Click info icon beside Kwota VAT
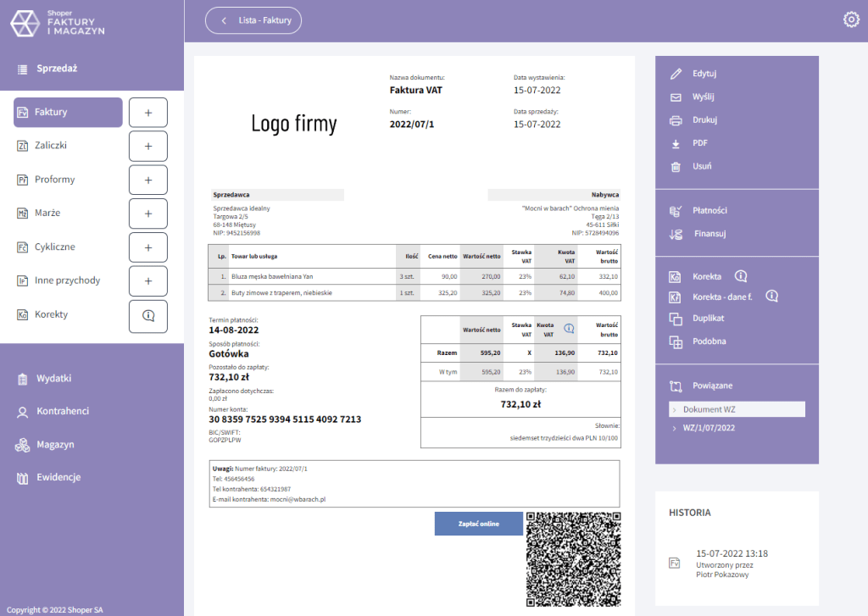 pos(569,328)
